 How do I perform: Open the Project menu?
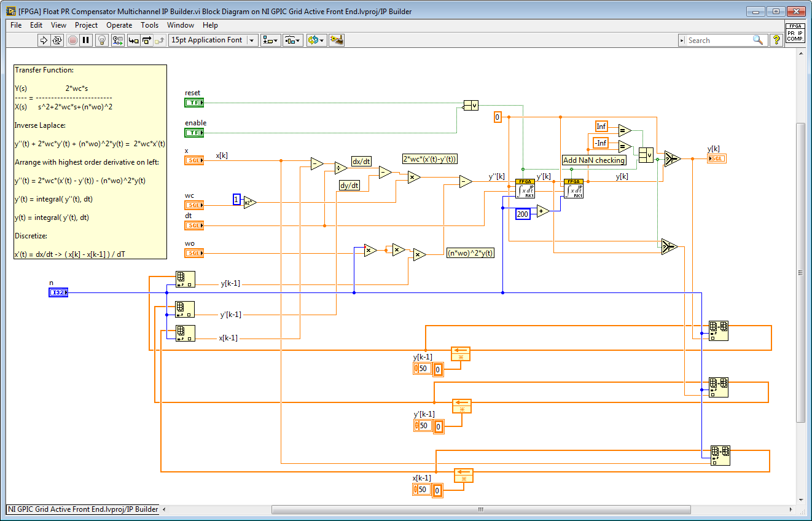[86, 25]
